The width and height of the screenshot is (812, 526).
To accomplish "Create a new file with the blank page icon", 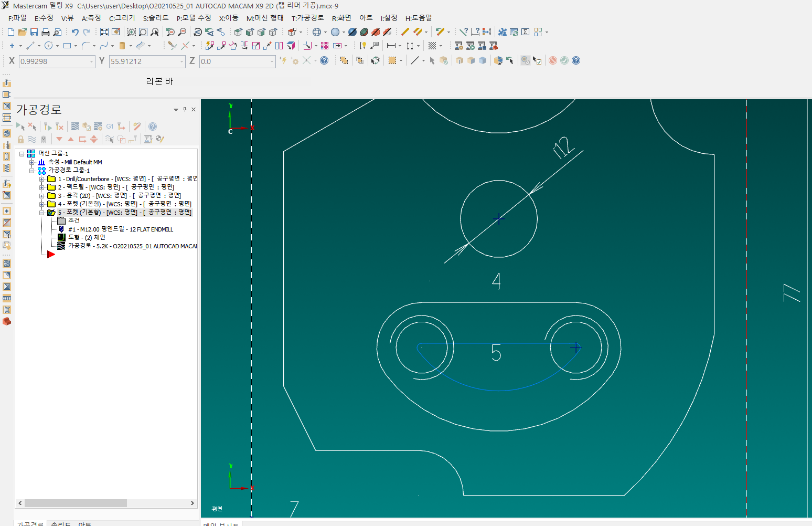I will click(11, 32).
